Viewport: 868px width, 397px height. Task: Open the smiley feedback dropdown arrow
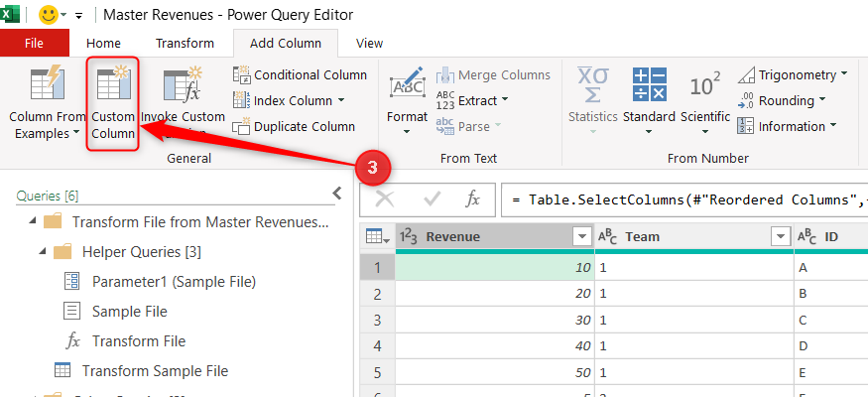click(63, 15)
